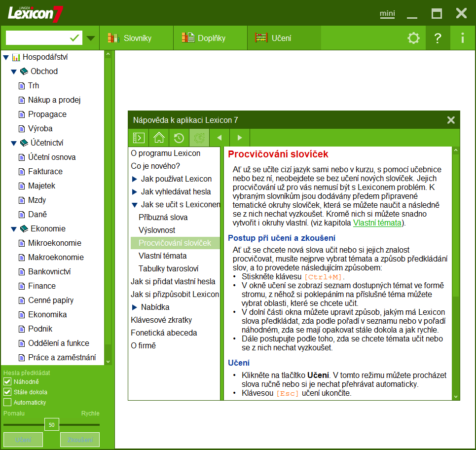Go forward in the help window
This screenshot has height=450, width=476.
240,138
